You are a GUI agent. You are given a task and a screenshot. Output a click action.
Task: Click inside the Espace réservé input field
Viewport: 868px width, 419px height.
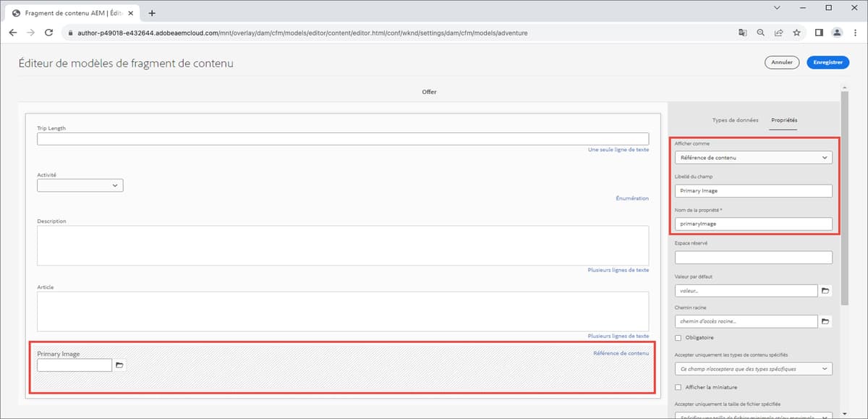coord(753,257)
